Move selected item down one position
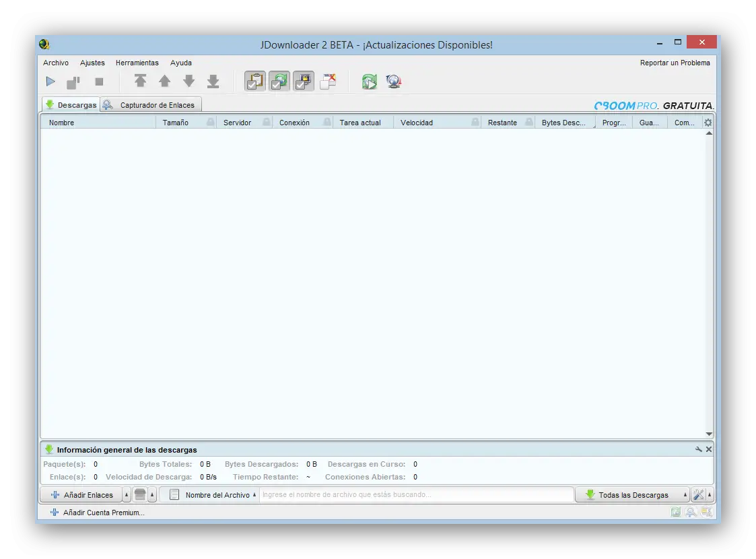The height and width of the screenshot is (559, 756). [x=189, y=81]
